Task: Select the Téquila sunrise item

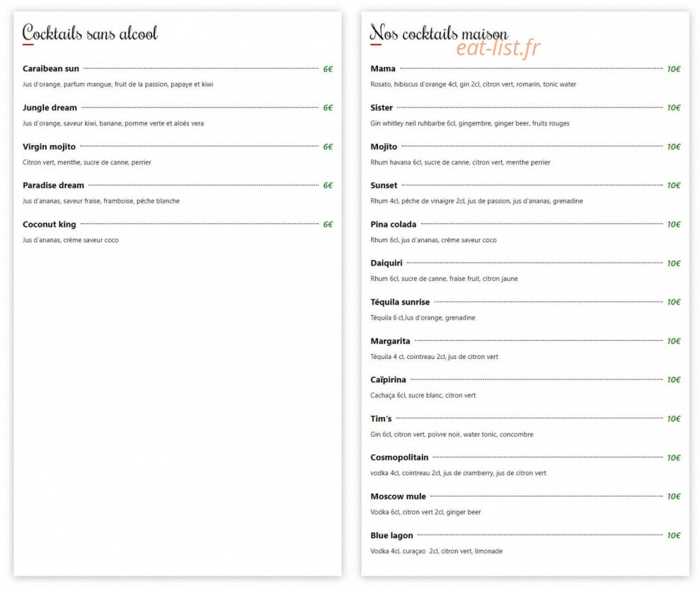Action: pyautogui.click(x=400, y=302)
